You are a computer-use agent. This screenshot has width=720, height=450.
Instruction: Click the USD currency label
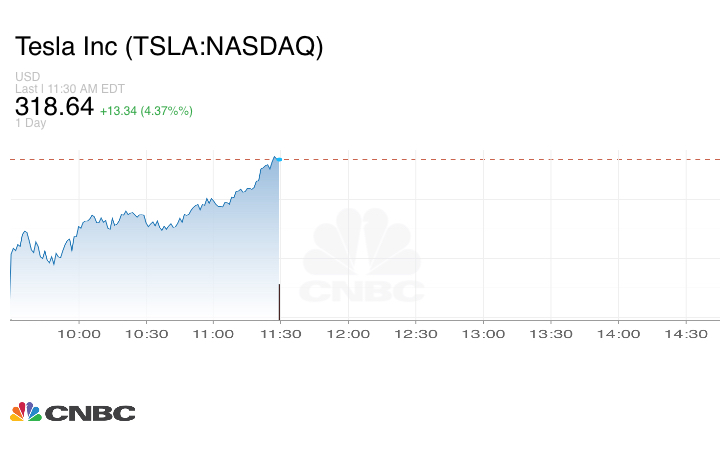(x=26, y=76)
